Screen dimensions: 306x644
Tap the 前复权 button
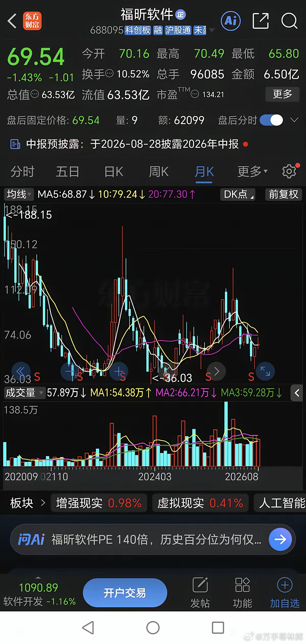[284, 194]
